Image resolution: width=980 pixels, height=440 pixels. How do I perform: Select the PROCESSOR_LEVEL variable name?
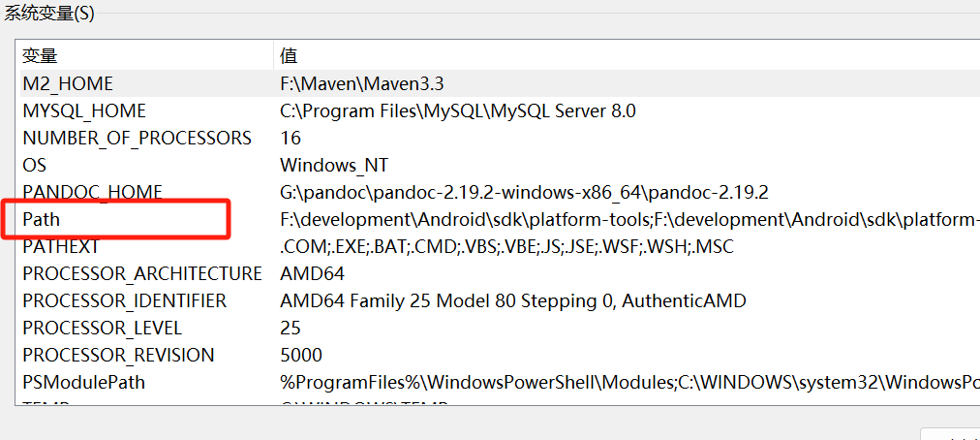tap(102, 329)
